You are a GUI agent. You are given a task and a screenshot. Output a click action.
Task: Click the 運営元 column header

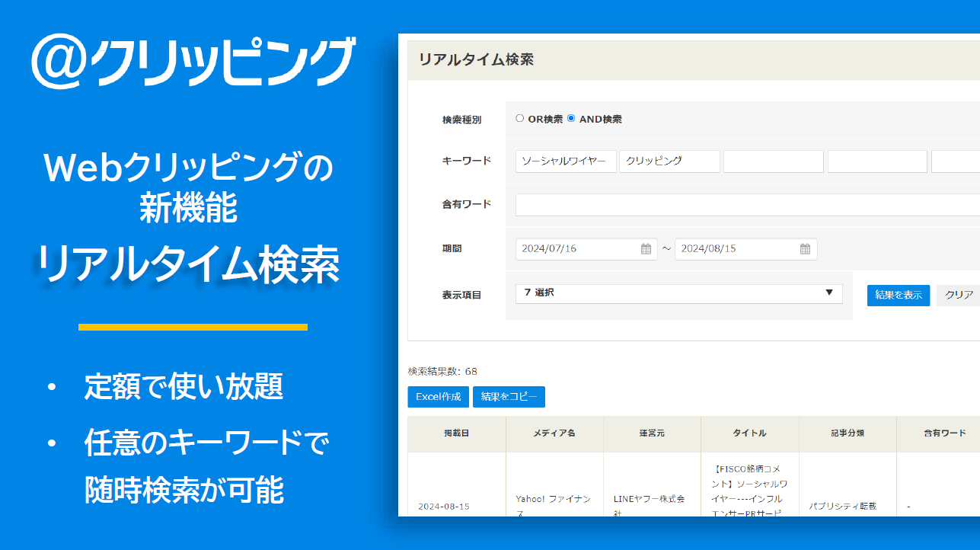651,433
